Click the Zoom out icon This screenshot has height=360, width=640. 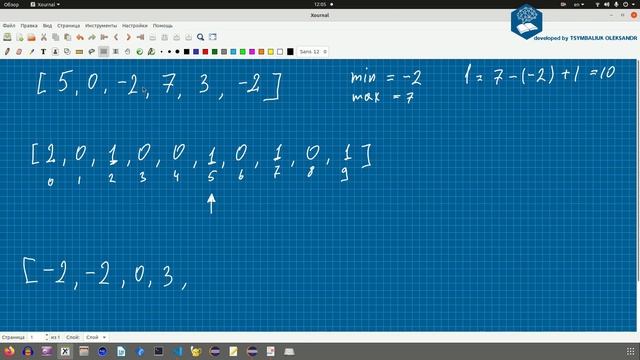click(x=153, y=37)
